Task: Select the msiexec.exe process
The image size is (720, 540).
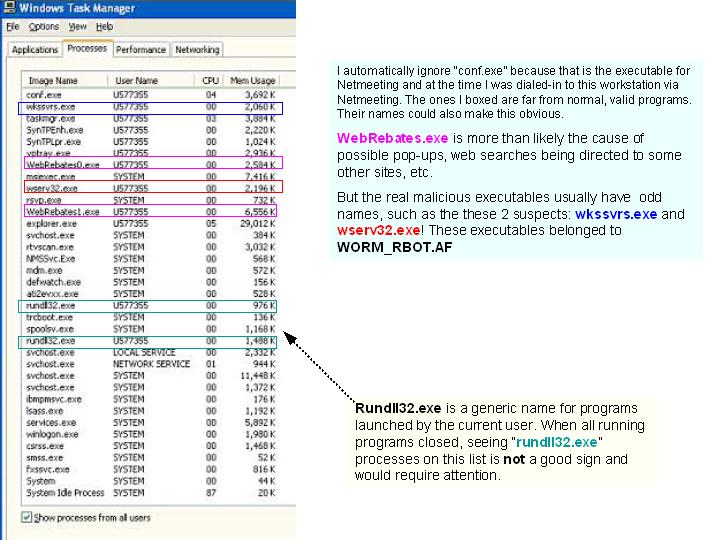Action: [151, 177]
